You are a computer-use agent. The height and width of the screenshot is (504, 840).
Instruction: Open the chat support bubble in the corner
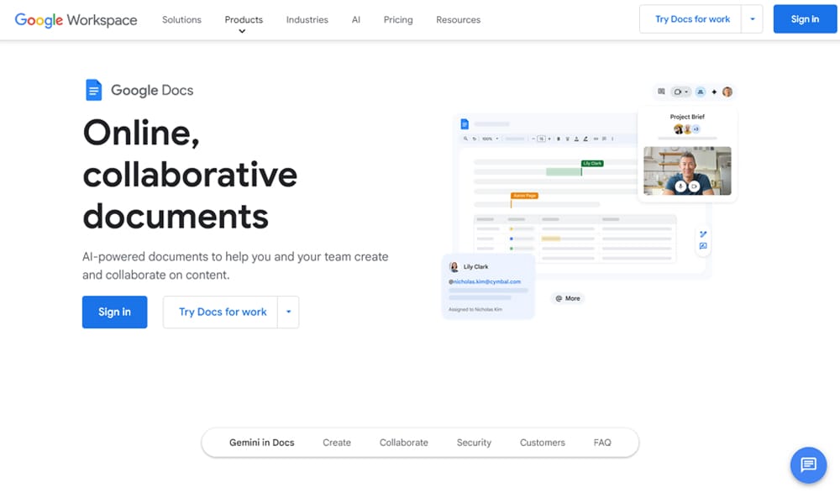(808, 465)
